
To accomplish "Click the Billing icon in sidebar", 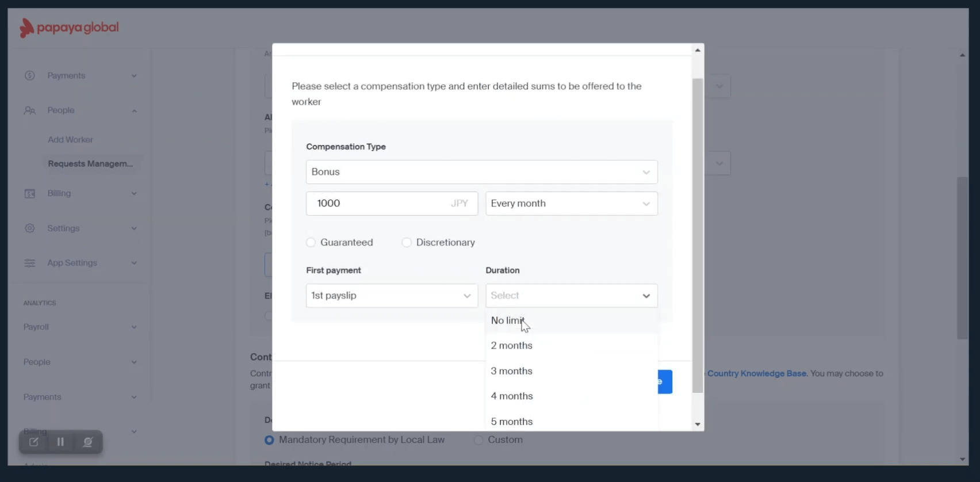I will (30, 193).
